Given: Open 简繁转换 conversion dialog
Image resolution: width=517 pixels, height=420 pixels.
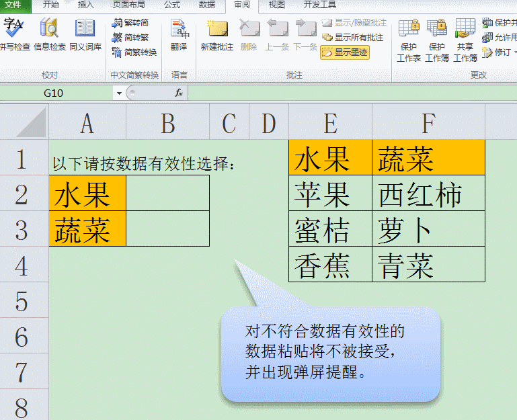Looking at the screenshot, I should point(134,52).
